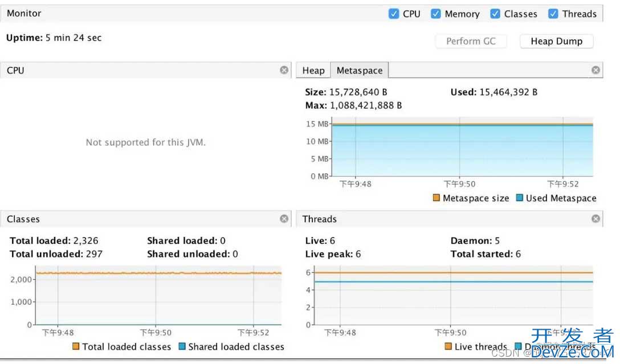620x364 pixels.
Task: Uncheck the Memory checkbox
Action: click(x=435, y=14)
